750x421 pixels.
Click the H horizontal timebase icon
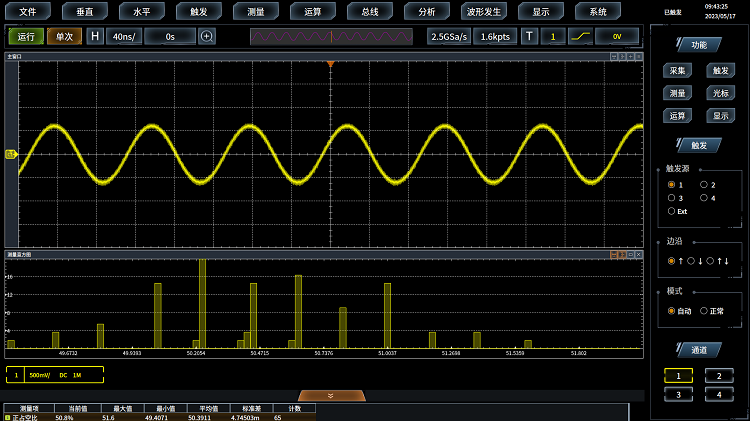tap(95, 36)
